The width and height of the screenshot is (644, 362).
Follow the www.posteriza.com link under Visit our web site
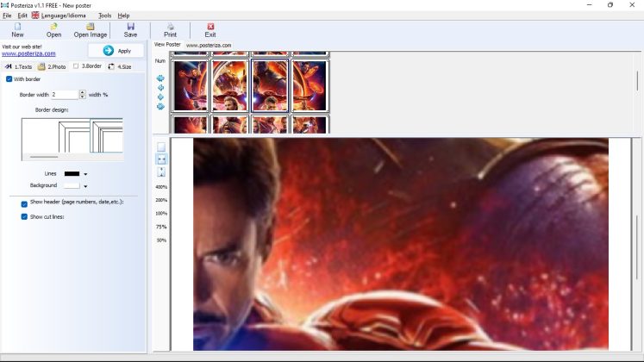coord(28,53)
